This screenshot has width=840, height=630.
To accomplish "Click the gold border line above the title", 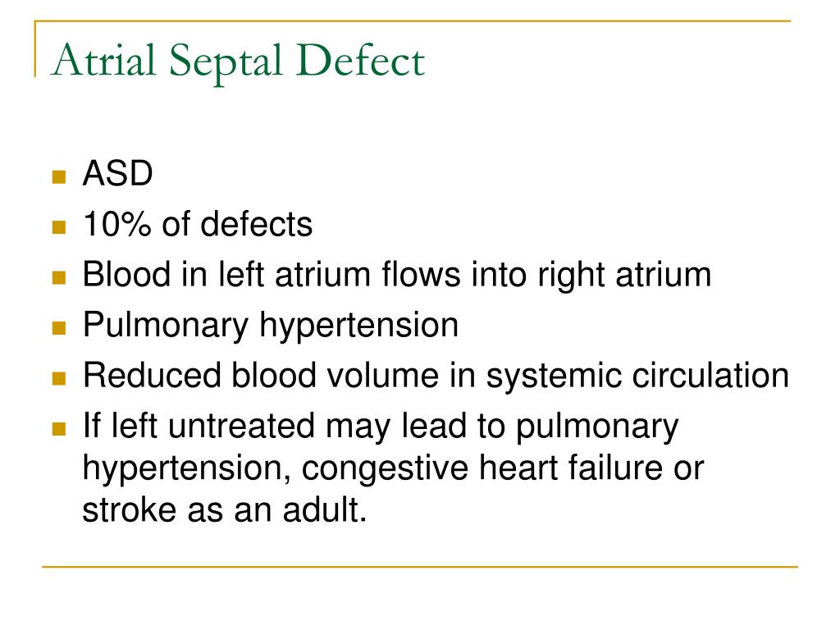I will click(x=413, y=21).
